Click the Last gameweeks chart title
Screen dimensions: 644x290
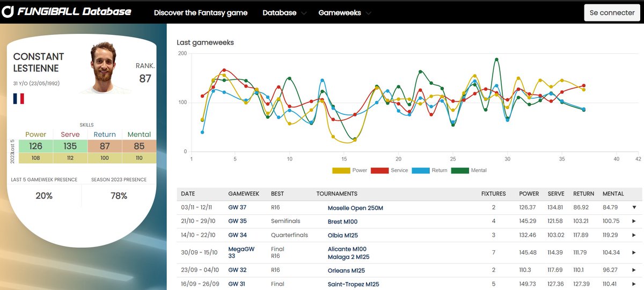point(206,42)
